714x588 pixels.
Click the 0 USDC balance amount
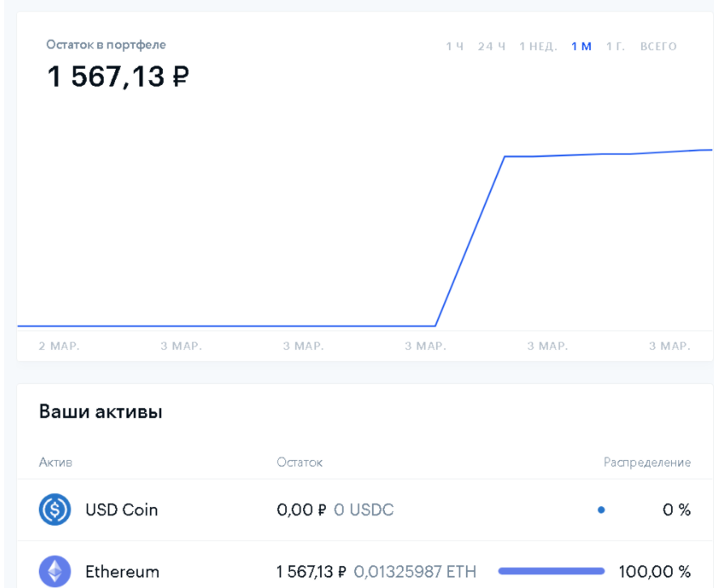(364, 510)
